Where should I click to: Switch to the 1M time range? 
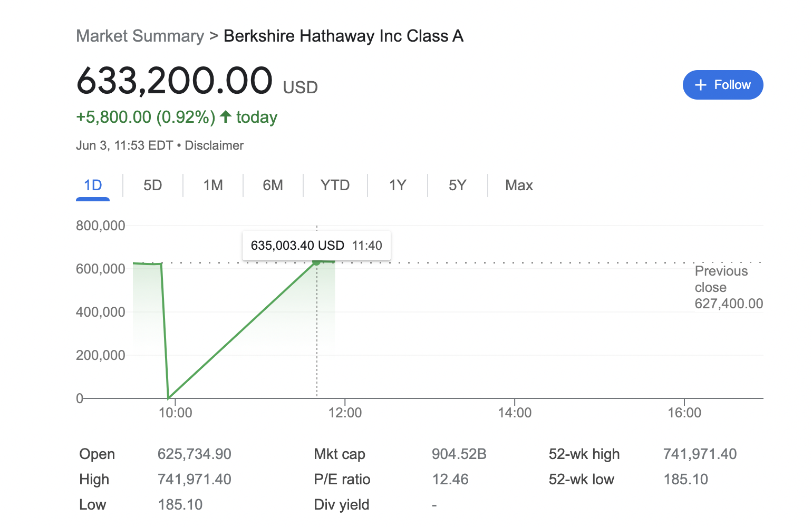coord(213,186)
